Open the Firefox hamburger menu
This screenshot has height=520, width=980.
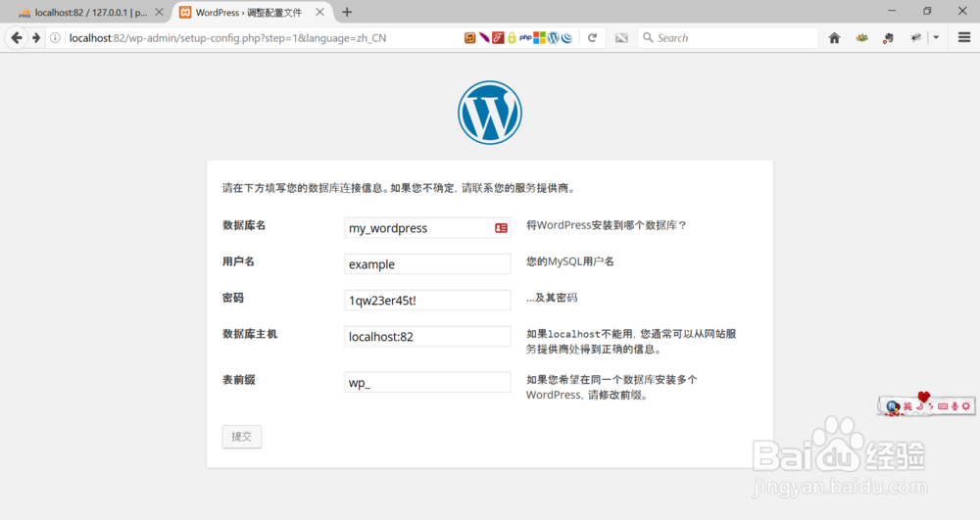964,38
